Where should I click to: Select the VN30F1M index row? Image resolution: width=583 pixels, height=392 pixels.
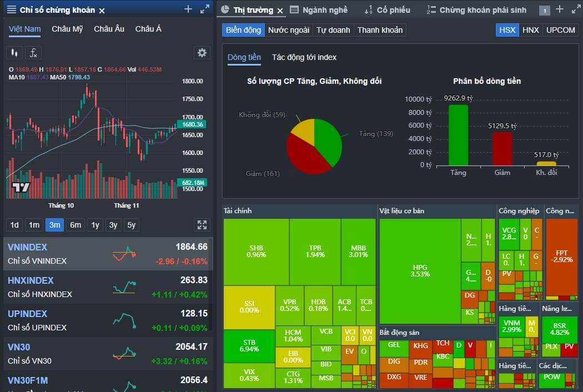pos(108,381)
